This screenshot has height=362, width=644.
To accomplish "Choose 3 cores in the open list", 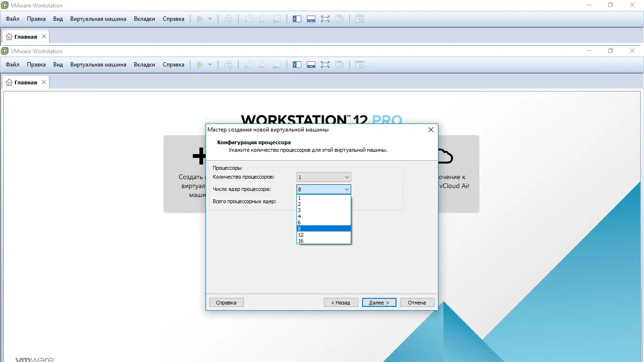I will [324, 210].
